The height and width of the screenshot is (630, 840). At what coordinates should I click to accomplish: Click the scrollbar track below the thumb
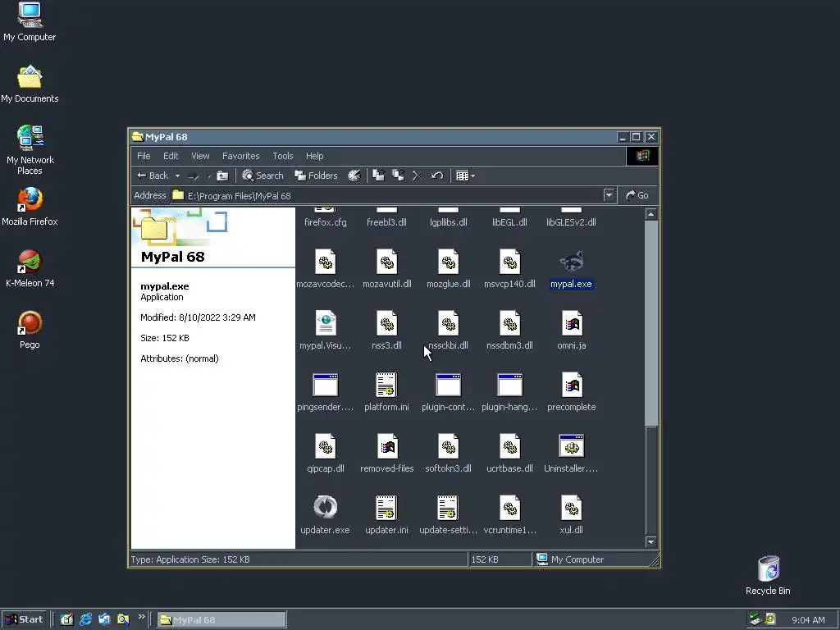click(651, 481)
